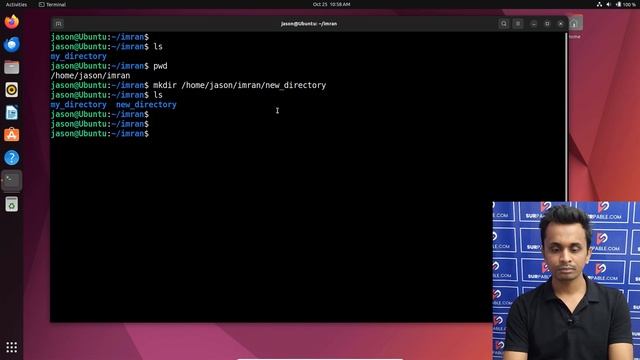Minimize the terminal window
Screen dimensions: 640x360
pos(533,24)
